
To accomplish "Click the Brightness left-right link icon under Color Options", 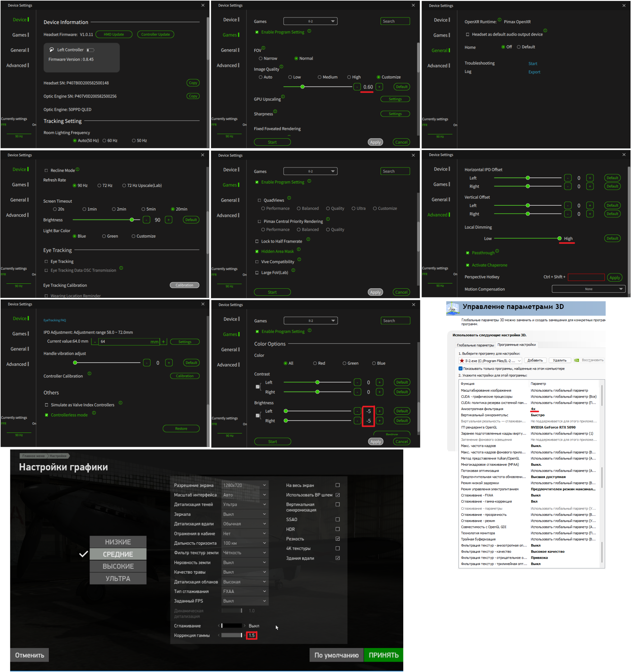I will coord(258,415).
